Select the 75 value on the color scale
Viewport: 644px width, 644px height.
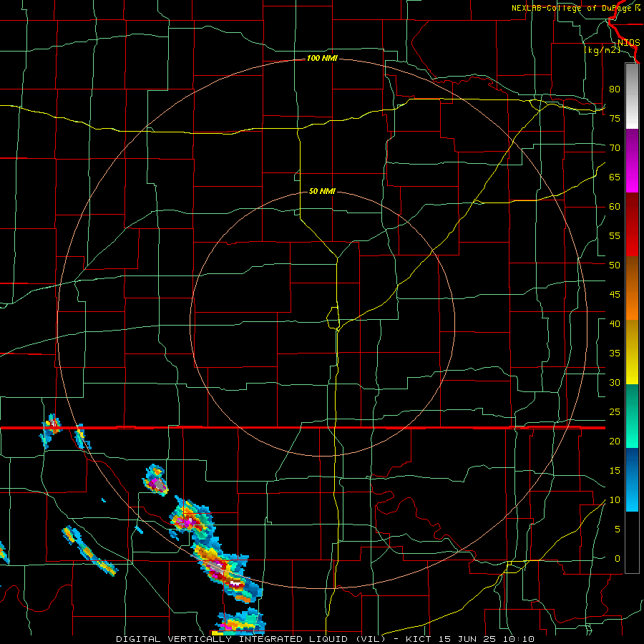[615, 118]
